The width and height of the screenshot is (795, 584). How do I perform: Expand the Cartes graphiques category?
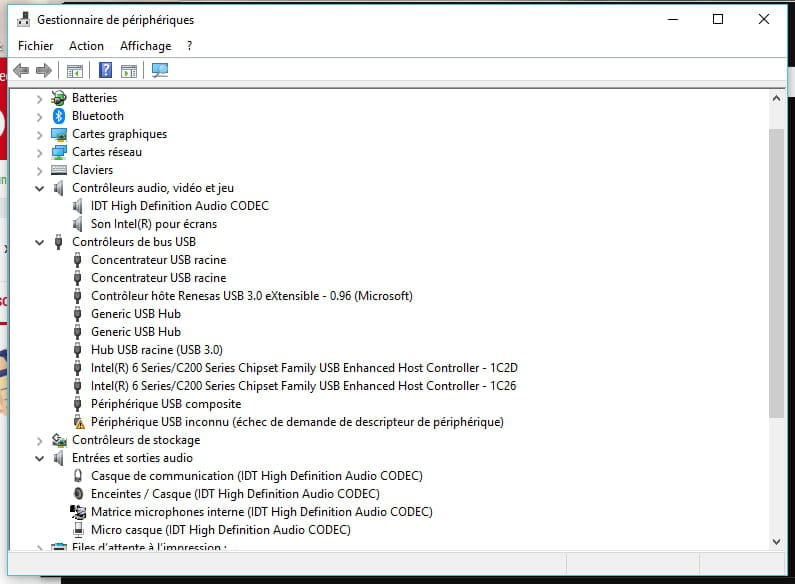pos(40,135)
